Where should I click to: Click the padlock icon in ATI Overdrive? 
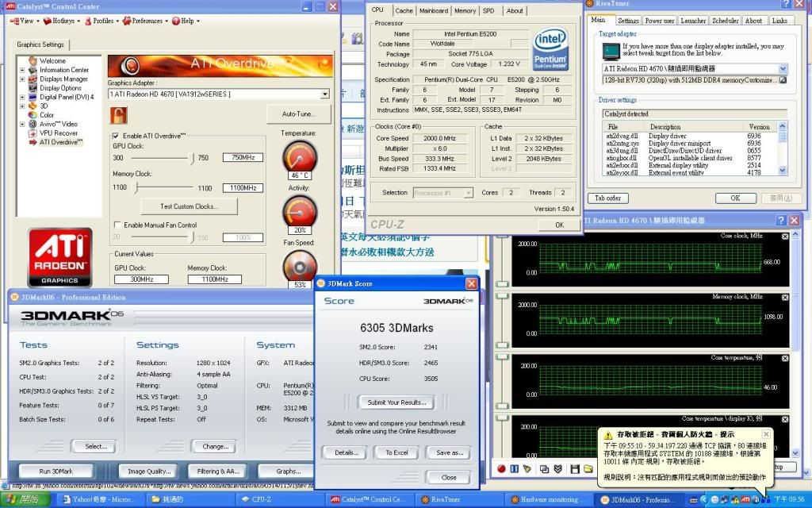click(x=119, y=115)
